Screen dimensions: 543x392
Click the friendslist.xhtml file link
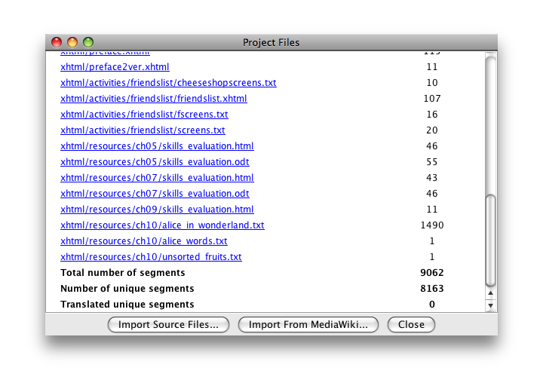[153, 99]
